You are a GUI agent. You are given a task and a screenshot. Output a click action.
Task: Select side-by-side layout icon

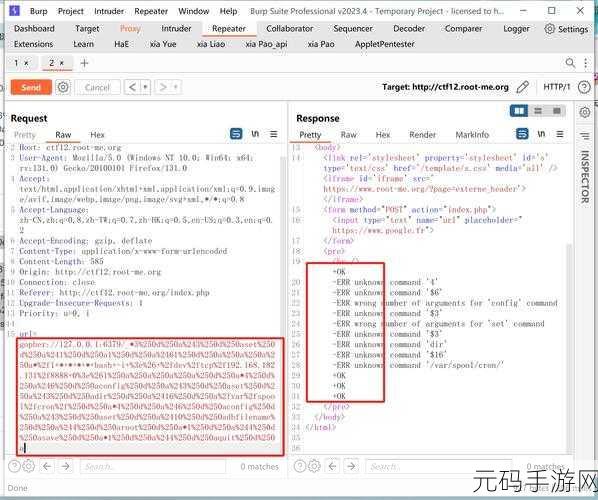click(x=519, y=111)
